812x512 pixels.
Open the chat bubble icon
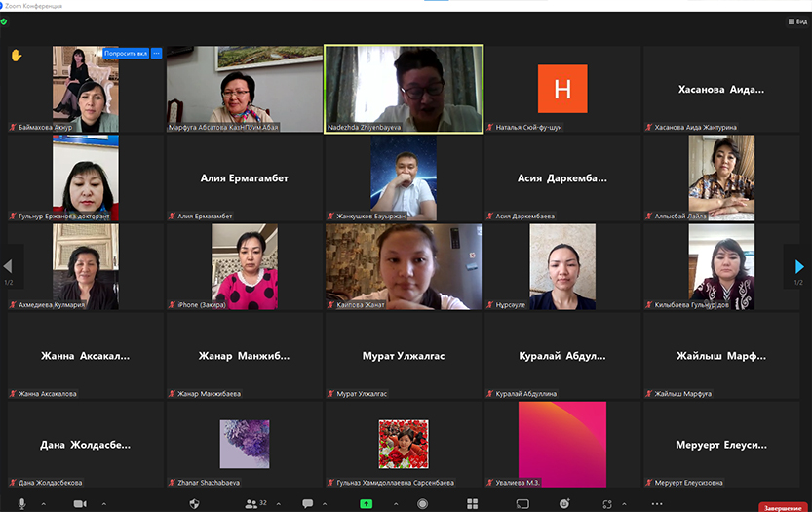(308, 503)
